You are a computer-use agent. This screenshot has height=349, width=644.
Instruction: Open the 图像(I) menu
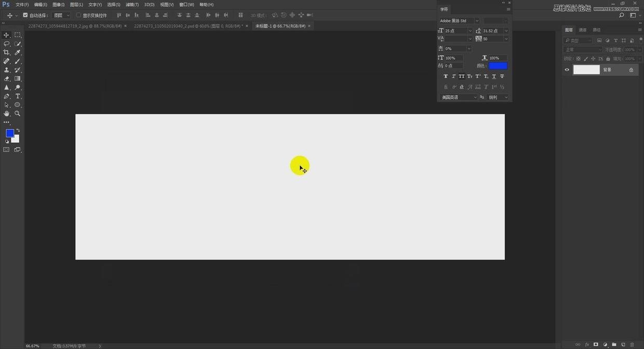[x=59, y=5]
